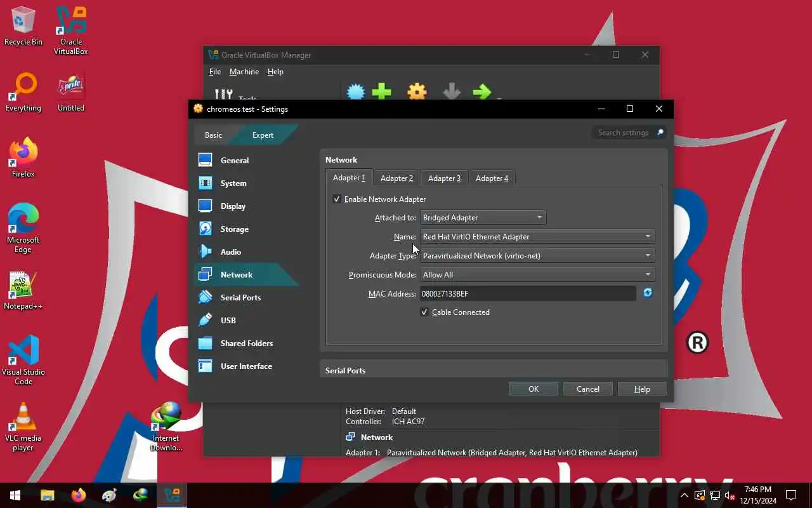The width and height of the screenshot is (812, 508).
Task: Select the Notepad++ desktop shortcut
Action: 23,290
